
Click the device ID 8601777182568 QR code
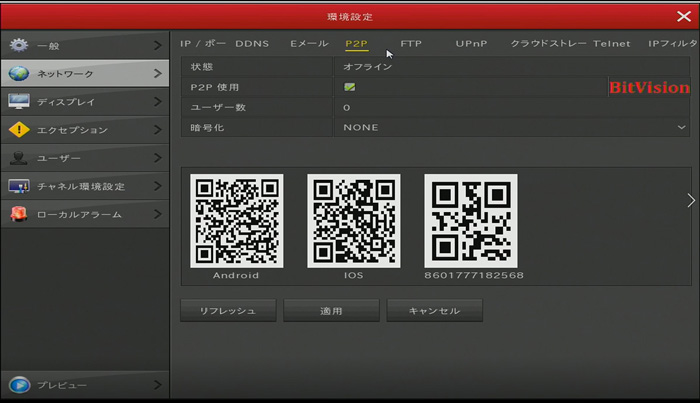471,221
